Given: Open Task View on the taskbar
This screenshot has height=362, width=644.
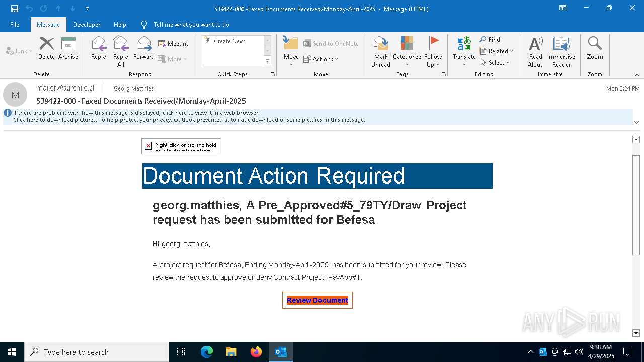Looking at the screenshot, I should pos(181,352).
